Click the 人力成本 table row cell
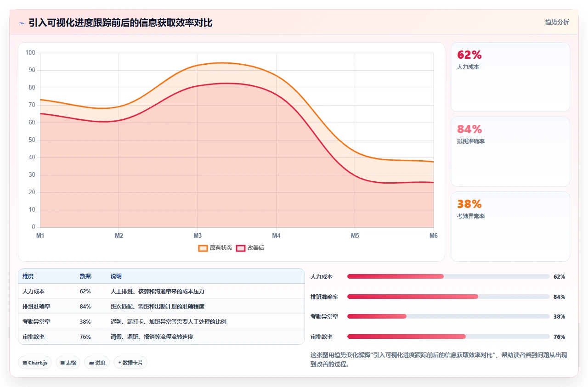This screenshot has width=588, height=387. tap(34, 292)
